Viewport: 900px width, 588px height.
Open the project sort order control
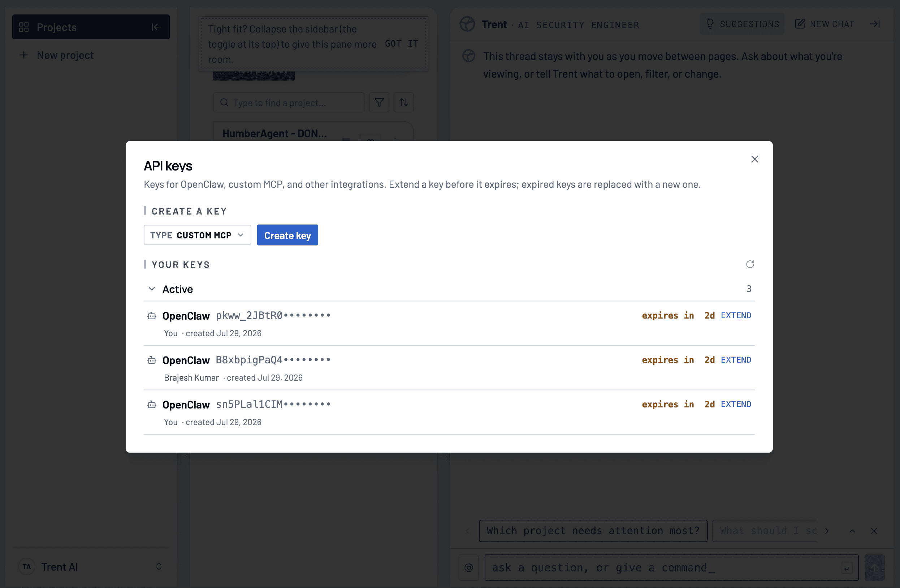pyautogui.click(x=403, y=103)
